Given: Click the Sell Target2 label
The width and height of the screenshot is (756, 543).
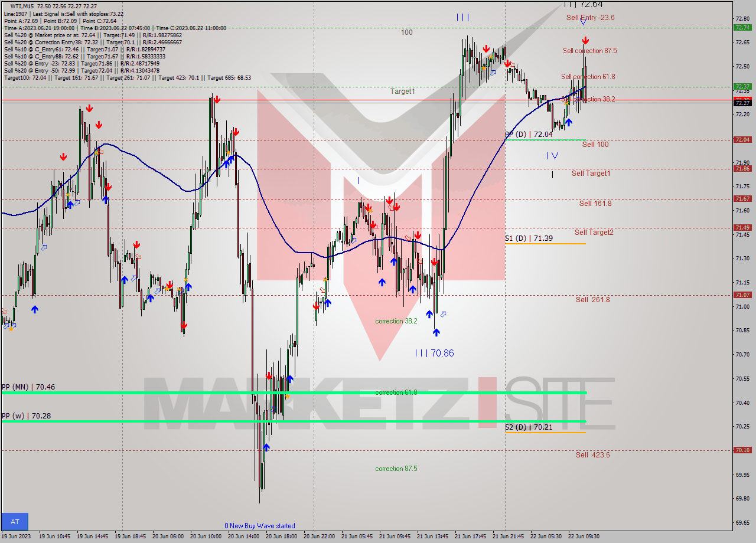Looking at the screenshot, I should point(594,233).
